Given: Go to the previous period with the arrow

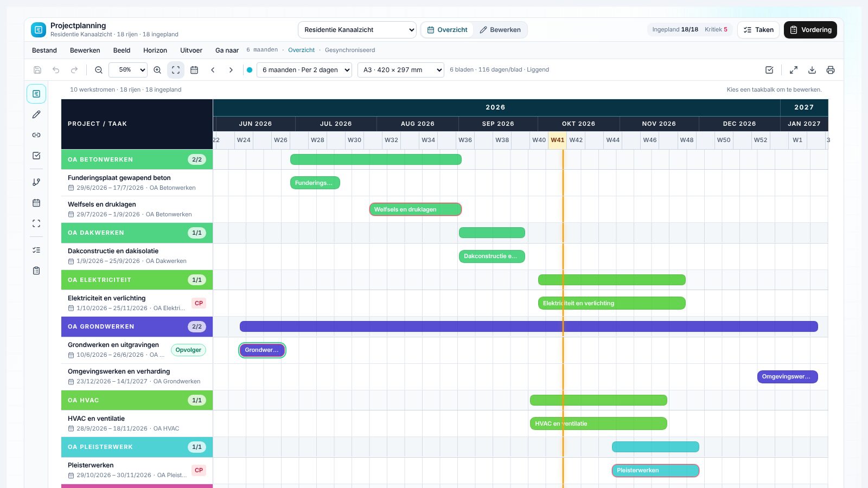Looking at the screenshot, I should click(213, 70).
